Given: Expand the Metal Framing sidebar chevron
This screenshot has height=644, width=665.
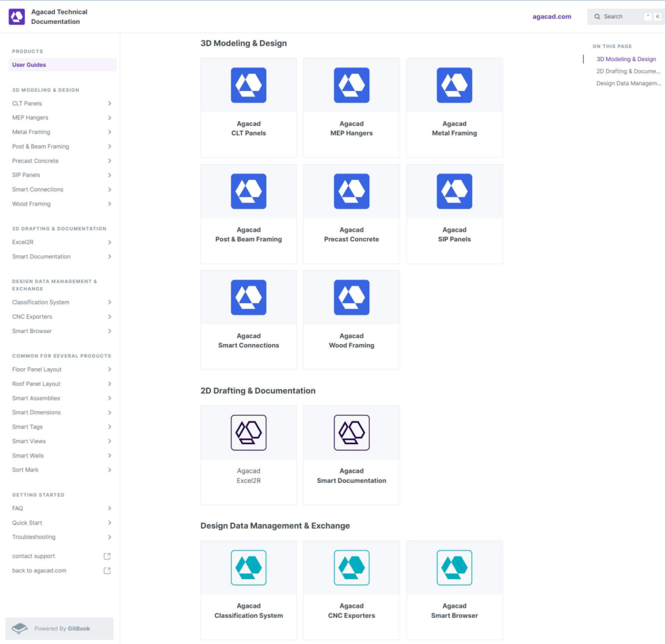Looking at the screenshot, I should pos(109,132).
